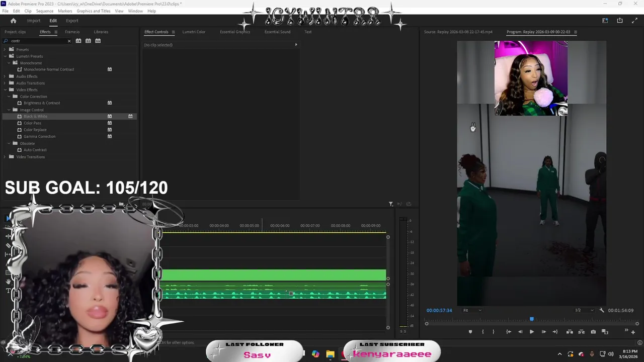Viewport: 644px width, 362px height.
Task: Collapse the Color Correction folder
Action: coord(9,96)
